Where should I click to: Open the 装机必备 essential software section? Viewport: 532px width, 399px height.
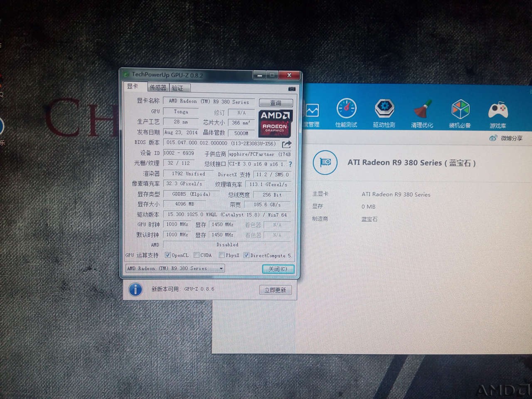tap(460, 113)
